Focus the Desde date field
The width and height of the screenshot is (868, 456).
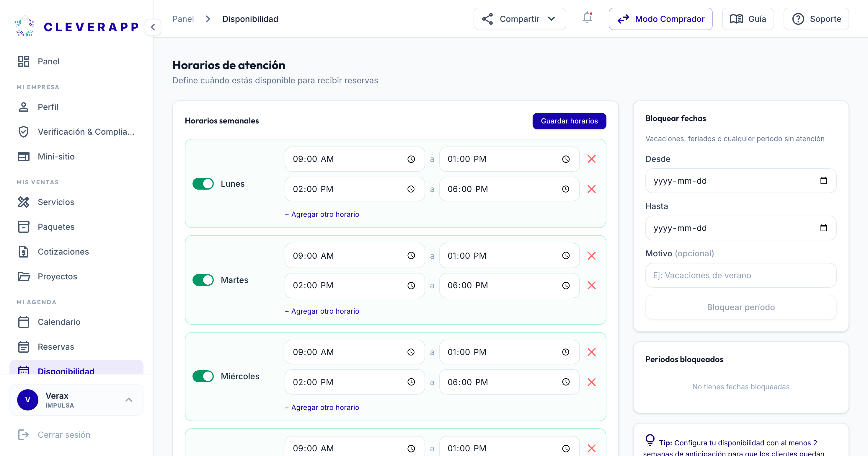[x=741, y=181]
